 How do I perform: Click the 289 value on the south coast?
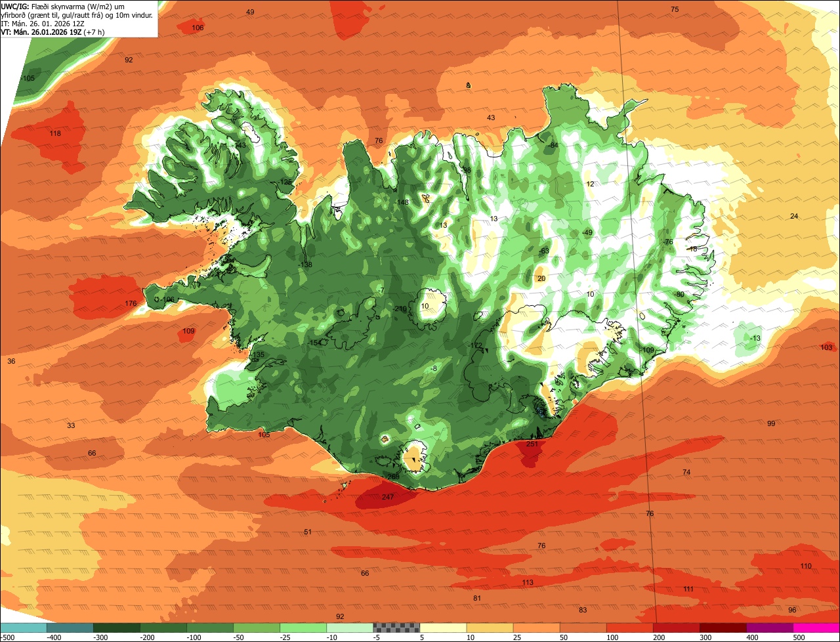(392, 477)
